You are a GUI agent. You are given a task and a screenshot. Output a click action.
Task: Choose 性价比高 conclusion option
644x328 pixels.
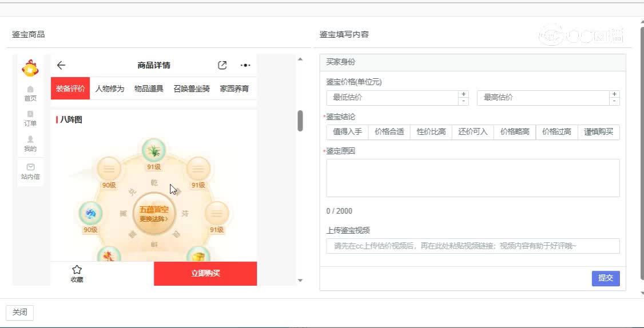431,132
